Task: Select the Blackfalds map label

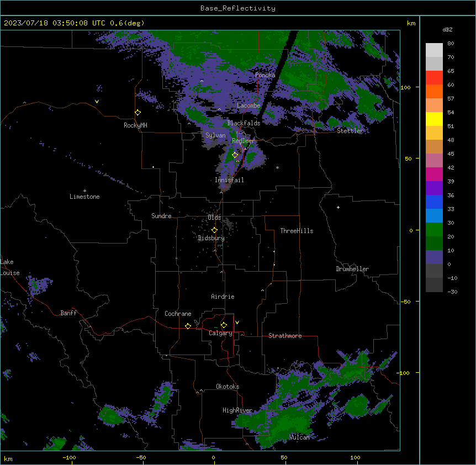Action: coord(244,123)
